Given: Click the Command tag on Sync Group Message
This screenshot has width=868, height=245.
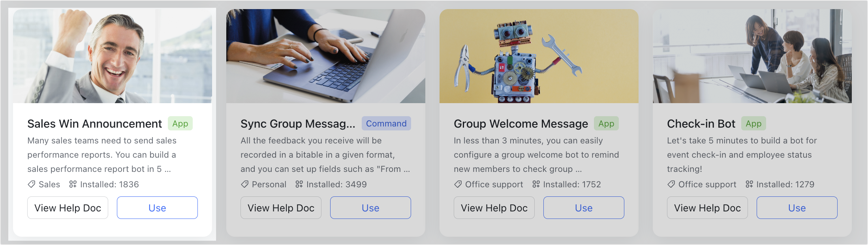Looking at the screenshot, I should (386, 124).
